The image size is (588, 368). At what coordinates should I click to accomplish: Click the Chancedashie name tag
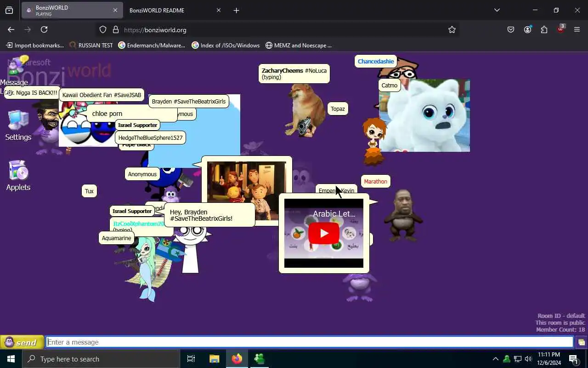point(376,61)
